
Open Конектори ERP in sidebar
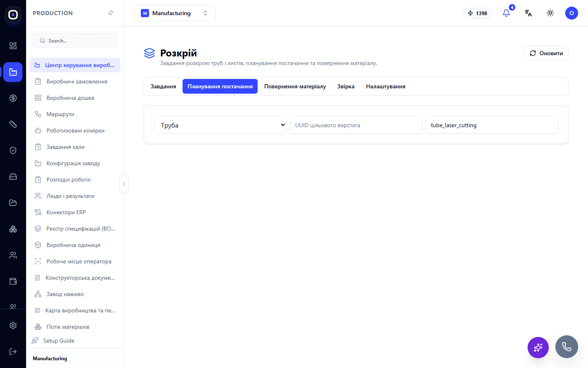pos(75,212)
